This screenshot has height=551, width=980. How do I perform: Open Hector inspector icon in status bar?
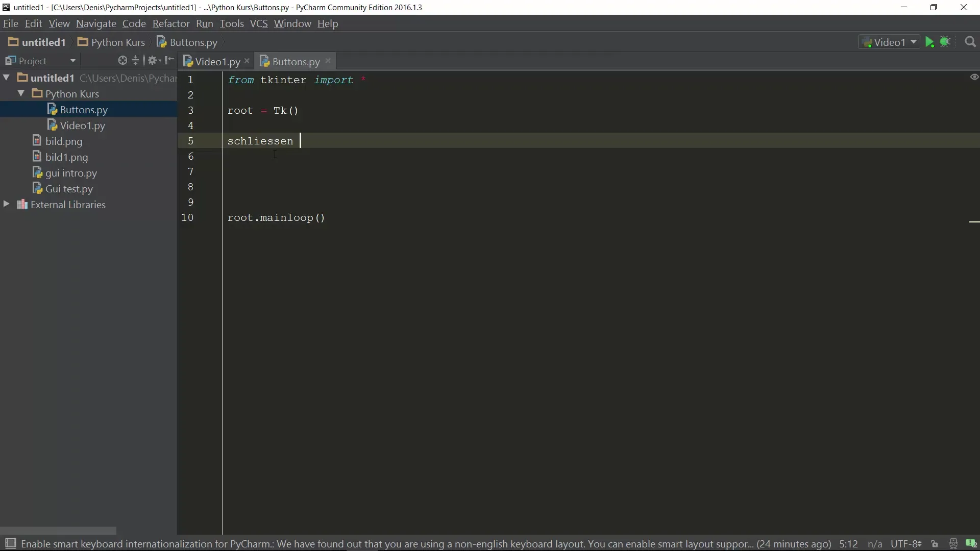click(x=953, y=544)
